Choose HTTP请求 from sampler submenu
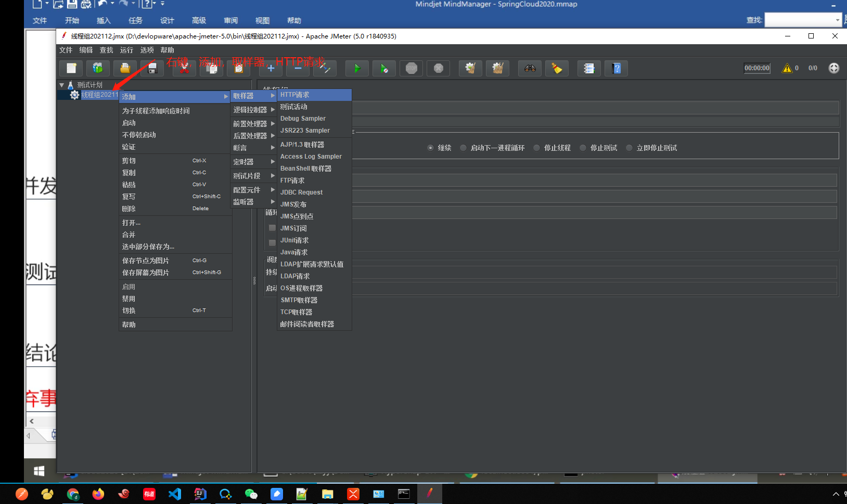847x504 pixels. 315,95
